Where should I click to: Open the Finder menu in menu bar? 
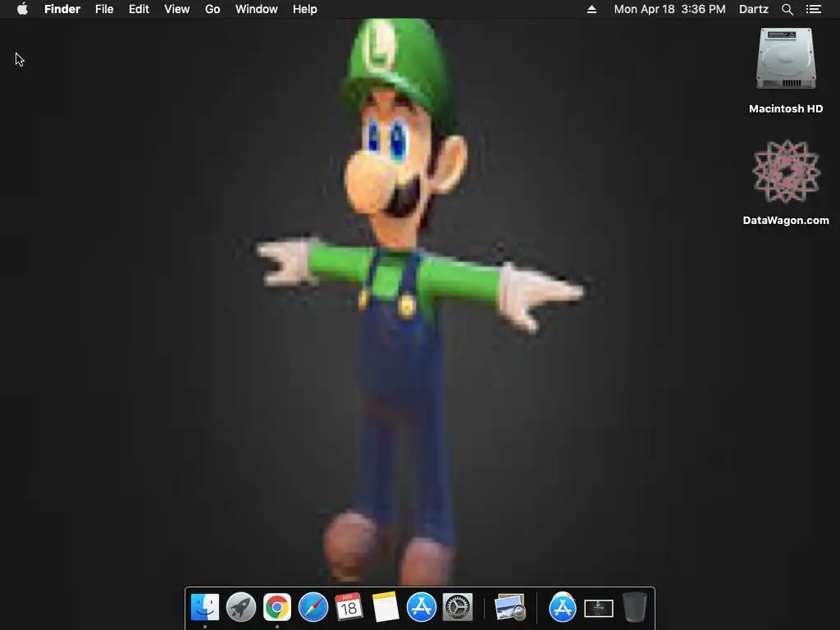coord(62,9)
